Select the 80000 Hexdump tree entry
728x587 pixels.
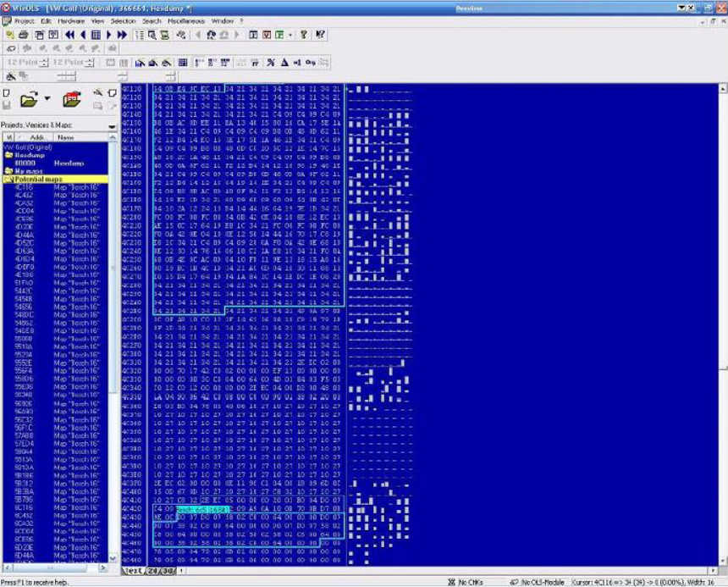tap(55, 163)
